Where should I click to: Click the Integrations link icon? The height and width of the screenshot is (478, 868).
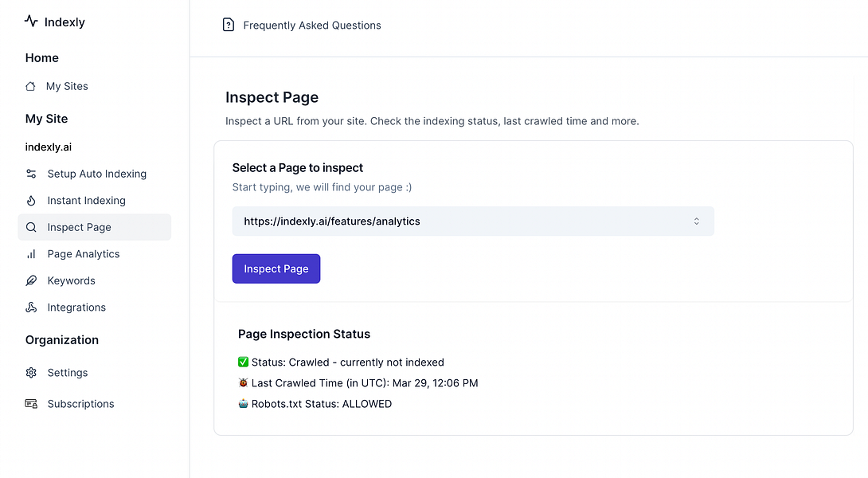[31, 307]
